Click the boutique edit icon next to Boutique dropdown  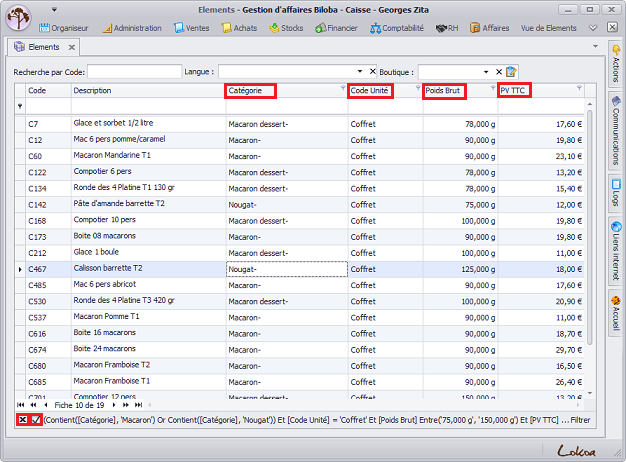click(511, 71)
